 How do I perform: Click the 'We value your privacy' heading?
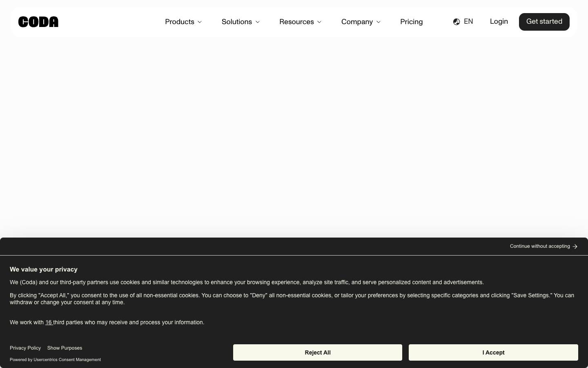click(44, 269)
